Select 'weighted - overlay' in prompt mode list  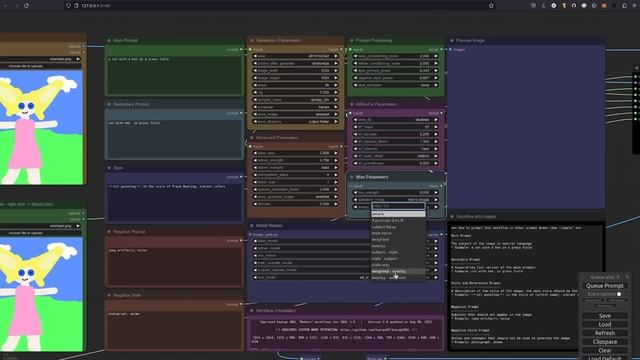click(398, 271)
